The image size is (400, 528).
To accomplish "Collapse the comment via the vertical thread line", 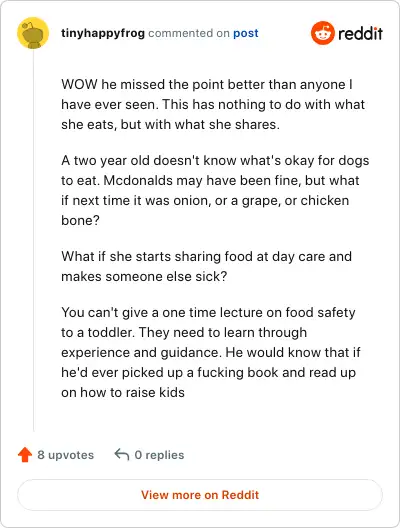I will (x=33, y=241).
